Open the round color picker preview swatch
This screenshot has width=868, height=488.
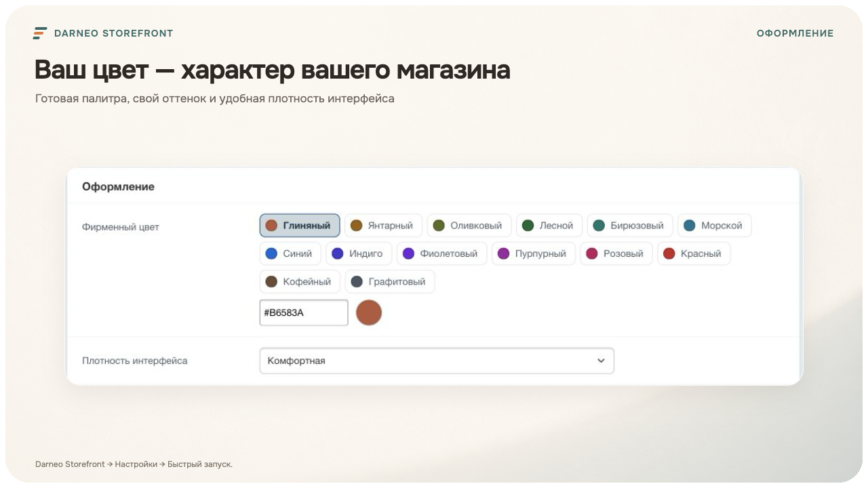coord(369,312)
